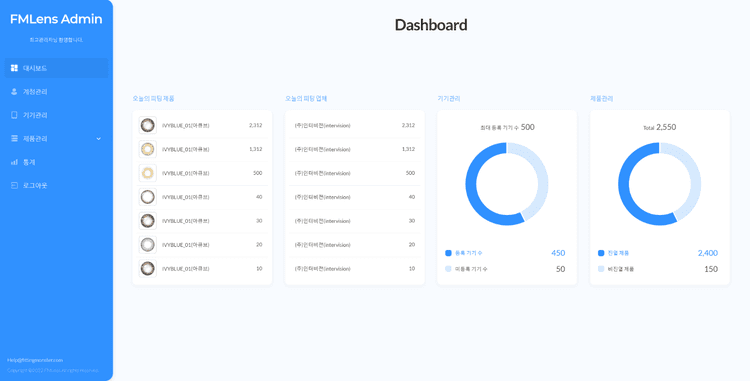The height and width of the screenshot is (381, 750).
Task: Select the IVYBLUE_01(아큐브) name in the 2,312 row
Action: pyautogui.click(x=186, y=125)
